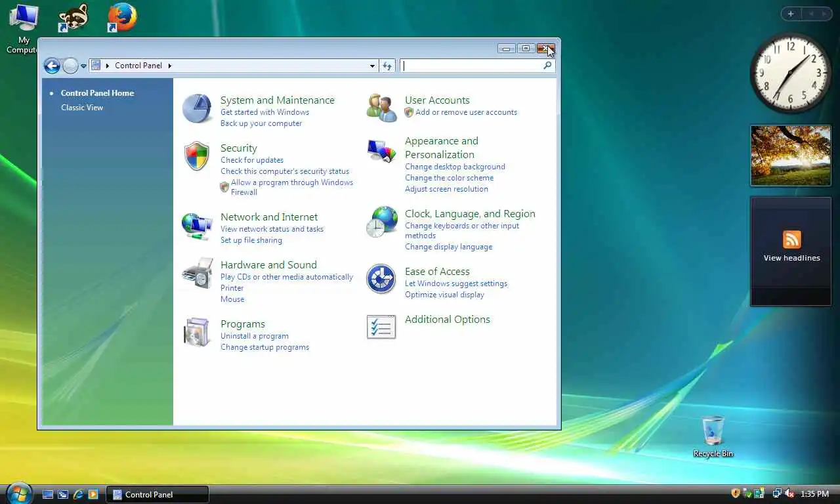This screenshot has width=840, height=504.
Task: Open the Network and Internet globe icon
Action: 197,226
